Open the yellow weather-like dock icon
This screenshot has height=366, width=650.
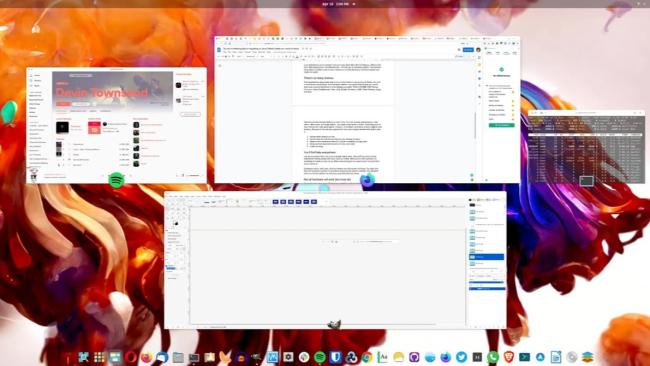[398, 357]
